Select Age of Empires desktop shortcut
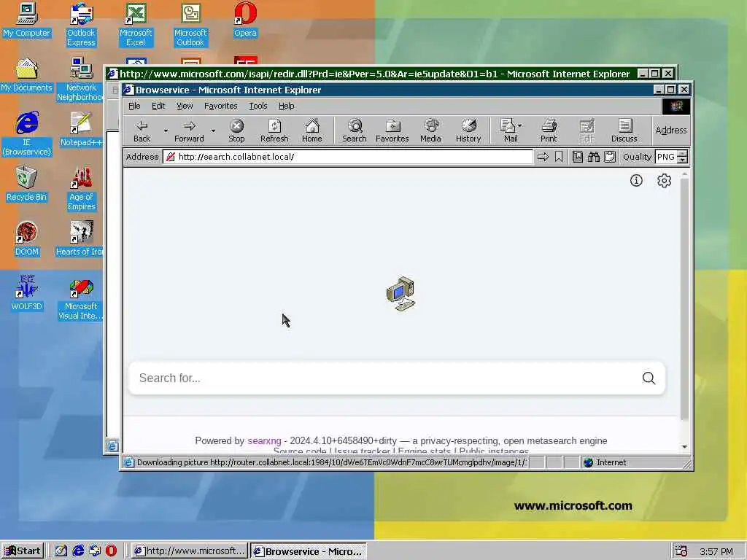Viewport: 747px width, 560px height. (81, 189)
